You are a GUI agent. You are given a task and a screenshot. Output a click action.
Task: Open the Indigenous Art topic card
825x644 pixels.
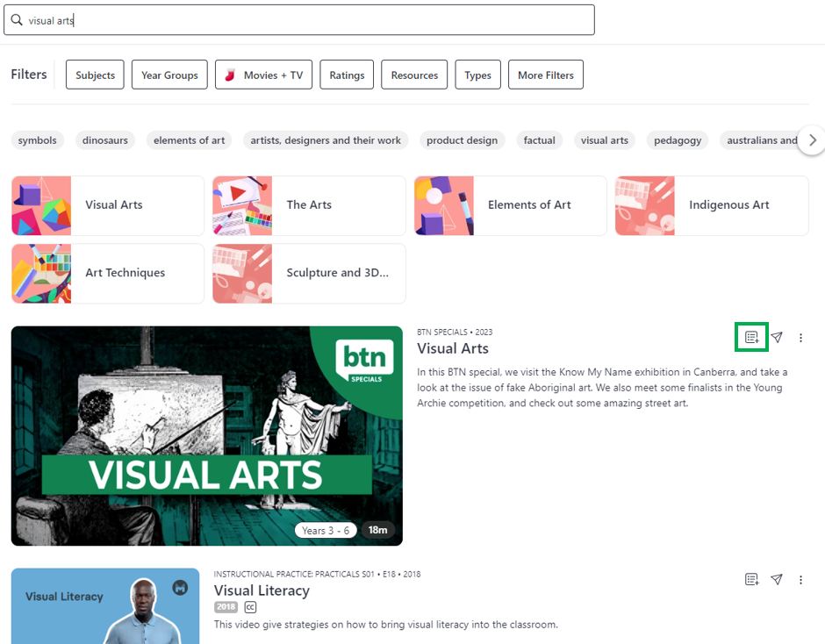coord(712,205)
